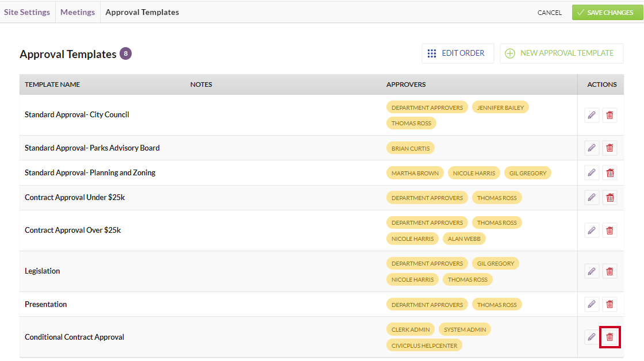Delete the Planning and Zoning template
This screenshot has height=361, width=644.
tap(610, 173)
